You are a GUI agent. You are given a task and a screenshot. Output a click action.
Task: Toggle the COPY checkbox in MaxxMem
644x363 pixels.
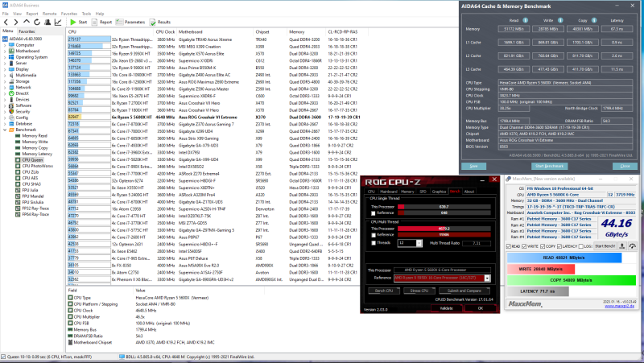[543, 246]
